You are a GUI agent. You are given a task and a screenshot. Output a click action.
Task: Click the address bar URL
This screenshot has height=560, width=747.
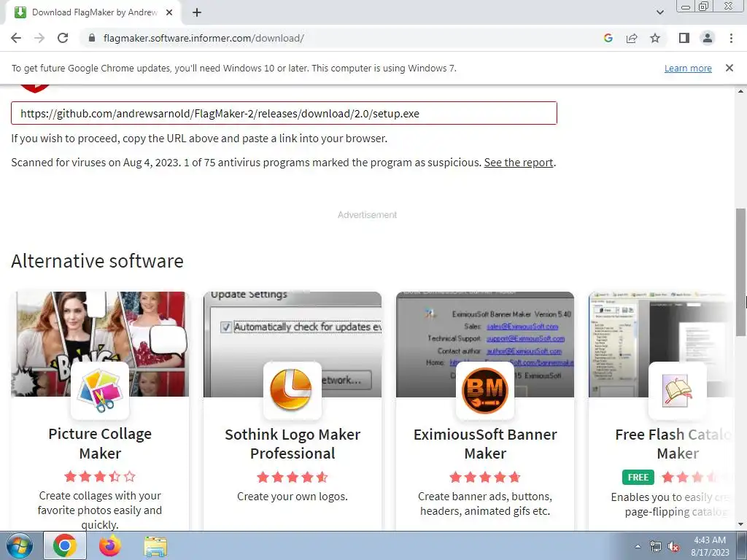point(204,38)
